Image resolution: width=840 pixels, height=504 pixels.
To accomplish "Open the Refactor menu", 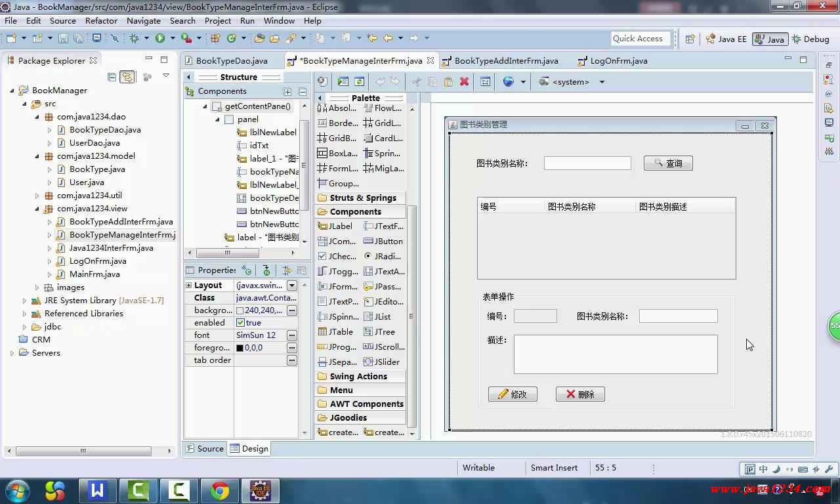I will point(101,20).
